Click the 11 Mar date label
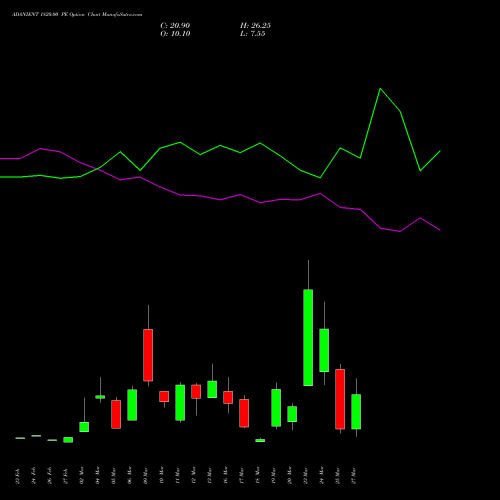The width and height of the screenshot is (500, 500). (178, 476)
